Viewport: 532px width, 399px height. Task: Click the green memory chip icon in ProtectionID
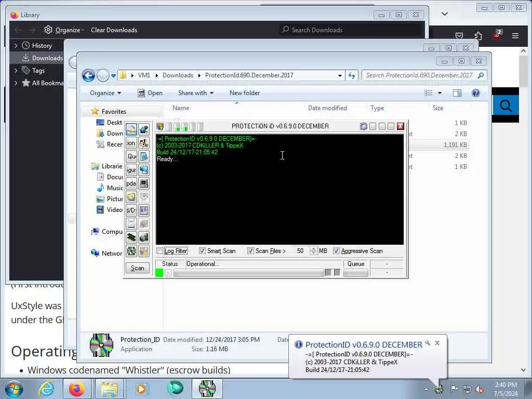click(x=131, y=237)
